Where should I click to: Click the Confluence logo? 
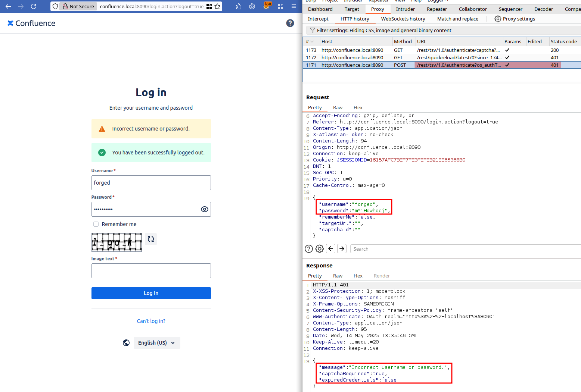click(31, 23)
